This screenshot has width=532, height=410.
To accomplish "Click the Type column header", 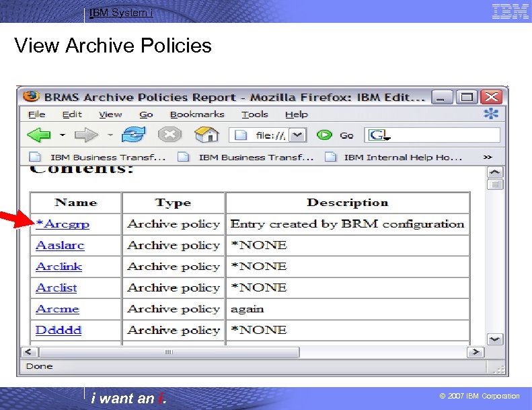I will 174,203.
